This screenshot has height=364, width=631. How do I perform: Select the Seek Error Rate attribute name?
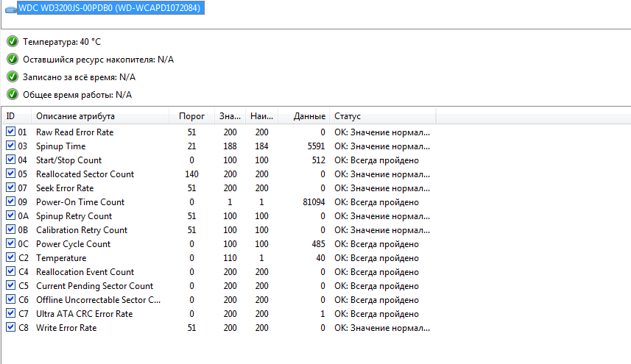click(65, 188)
